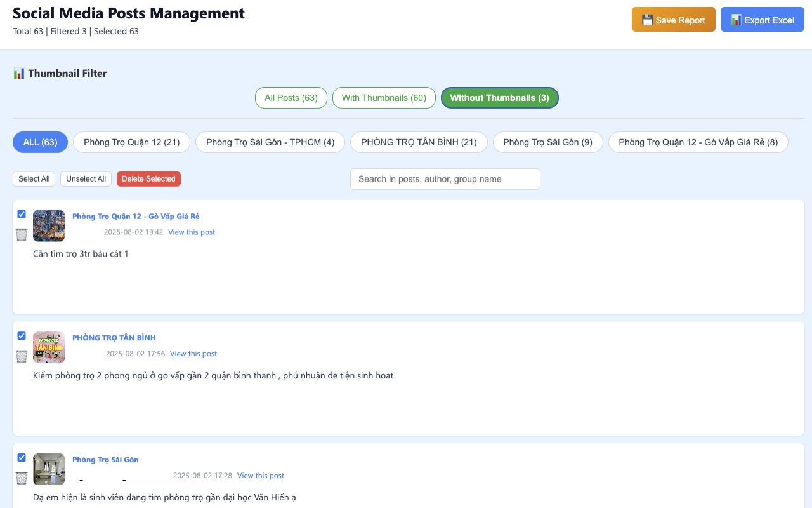Image resolution: width=812 pixels, height=508 pixels.
Task: Open the Gò Vấp Giá Rẻ group avatar
Action: pos(49,226)
